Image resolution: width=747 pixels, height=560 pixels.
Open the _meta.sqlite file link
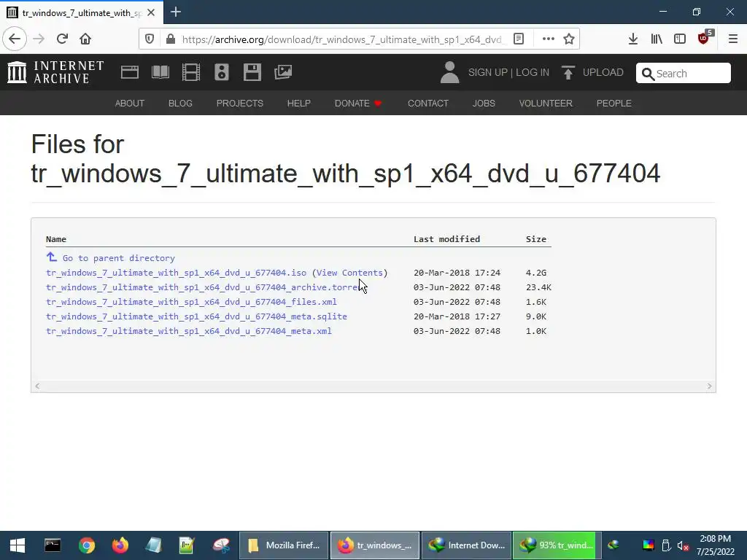click(196, 316)
